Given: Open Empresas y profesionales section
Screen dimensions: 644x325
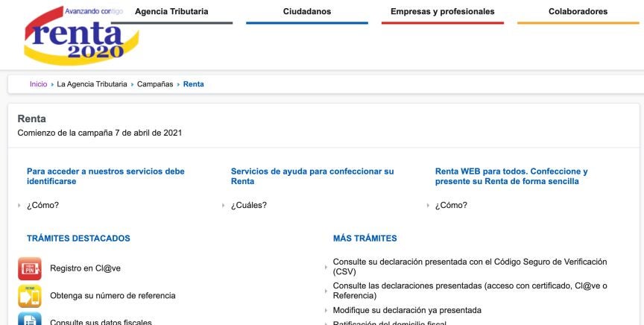Looking at the screenshot, I should tap(442, 12).
